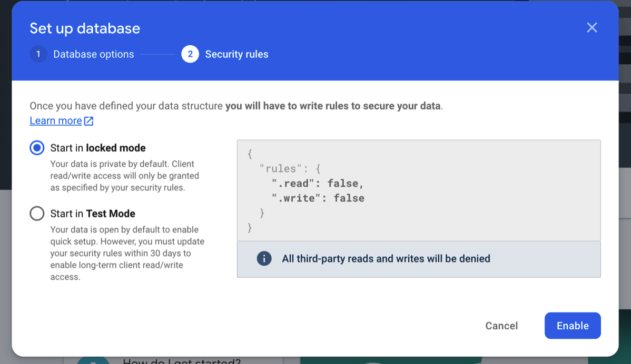
Task: Confirm setup by pressing Enable
Action: coord(573,326)
